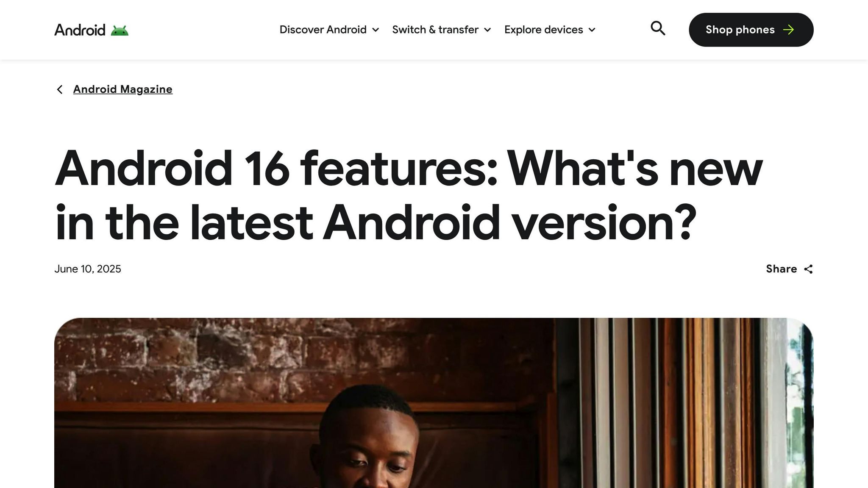The width and height of the screenshot is (868, 488).
Task: Expand the Discover Android chevron
Action: point(376,30)
